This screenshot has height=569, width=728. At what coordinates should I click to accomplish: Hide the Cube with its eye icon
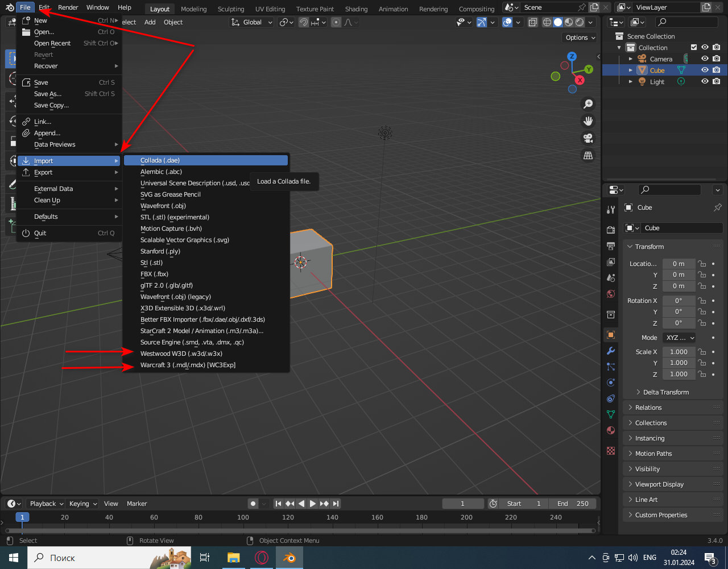[x=705, y=70]
